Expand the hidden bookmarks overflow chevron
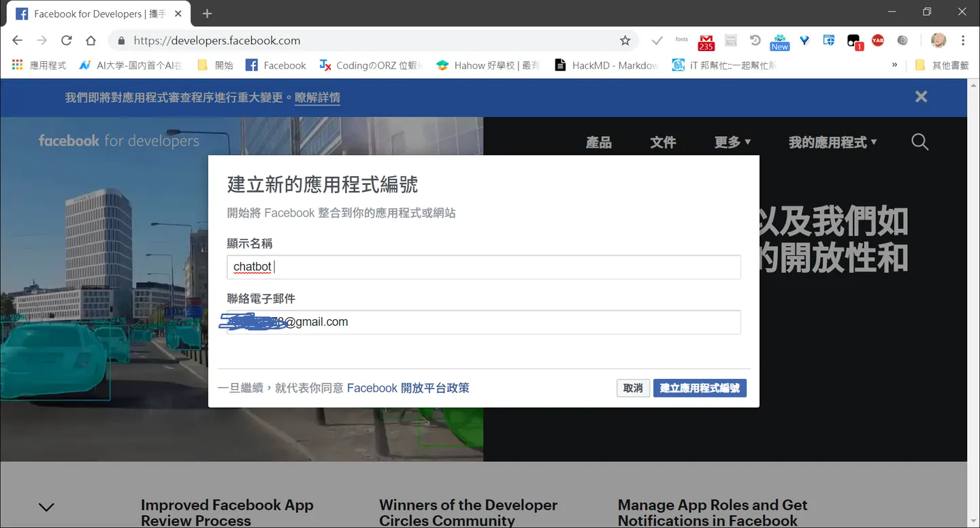980x528 pixels. tap(894, 65)
